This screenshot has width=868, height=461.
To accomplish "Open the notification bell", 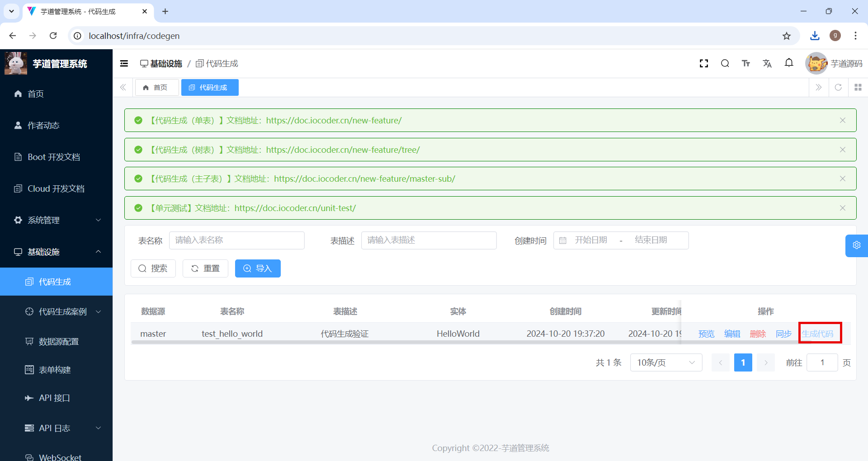I will pyautogui.click(x=789, y=63).
